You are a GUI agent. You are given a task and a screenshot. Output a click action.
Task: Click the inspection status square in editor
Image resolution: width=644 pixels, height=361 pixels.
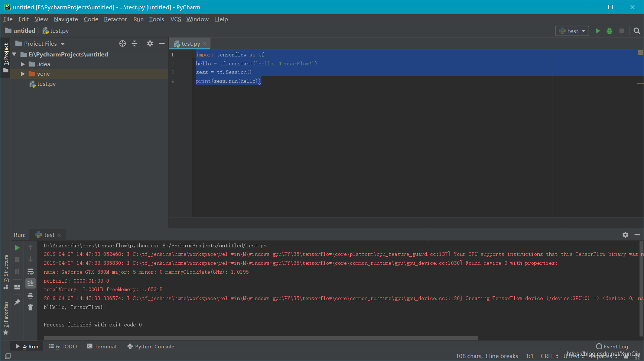(x=640, y=52)
